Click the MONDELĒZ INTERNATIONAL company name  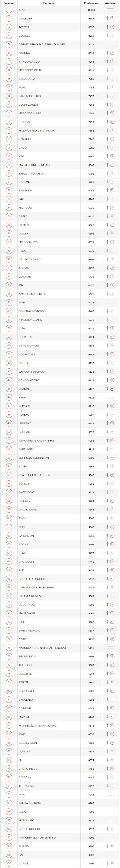[37, 725]
